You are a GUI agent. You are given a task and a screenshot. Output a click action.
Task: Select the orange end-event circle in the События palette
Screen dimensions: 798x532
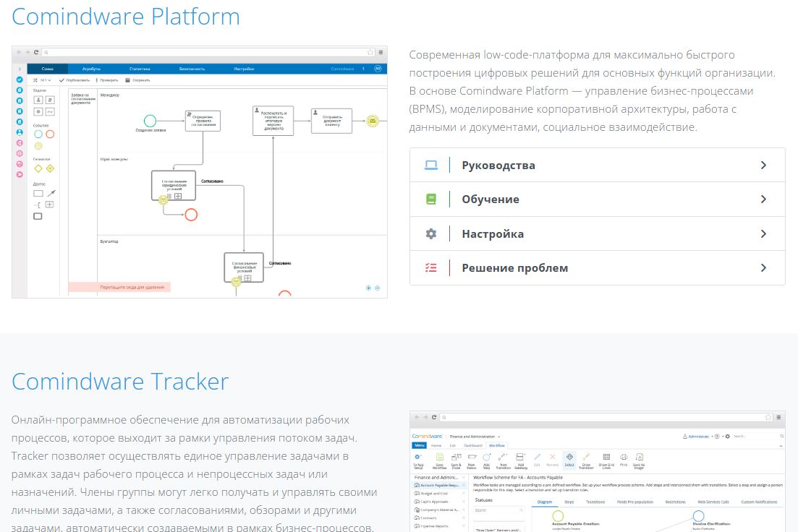coord(50,134)
